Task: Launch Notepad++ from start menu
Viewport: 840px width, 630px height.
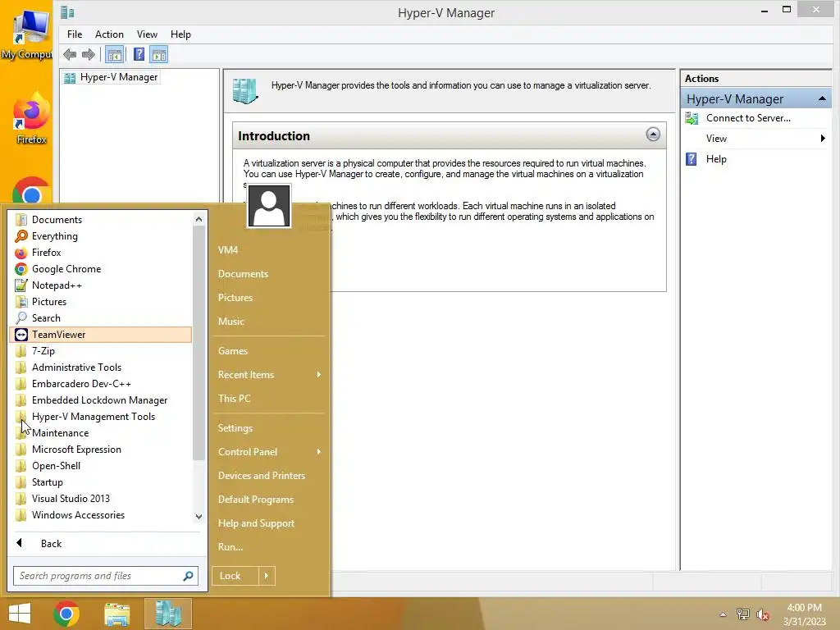Action: [x=101, y=285]
